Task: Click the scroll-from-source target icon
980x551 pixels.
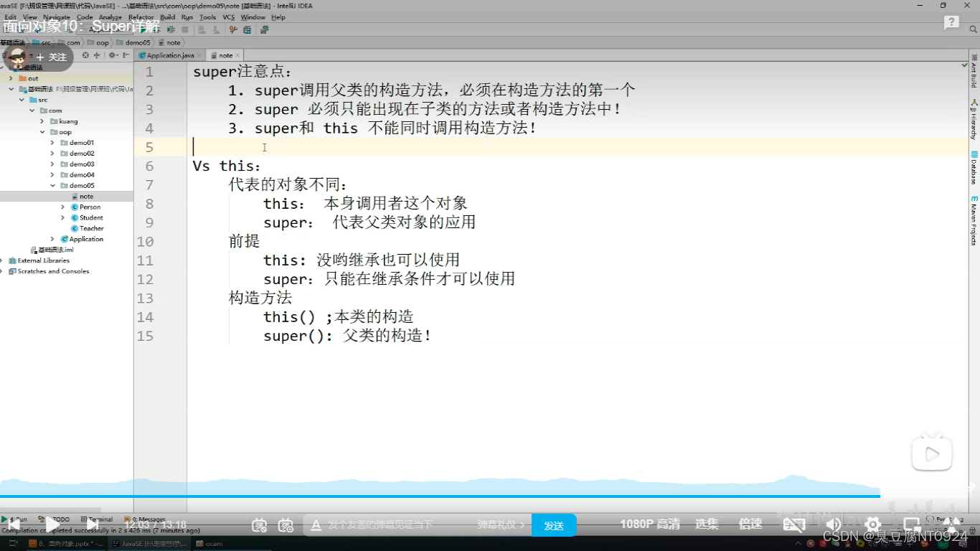Action: coord(85,55)
